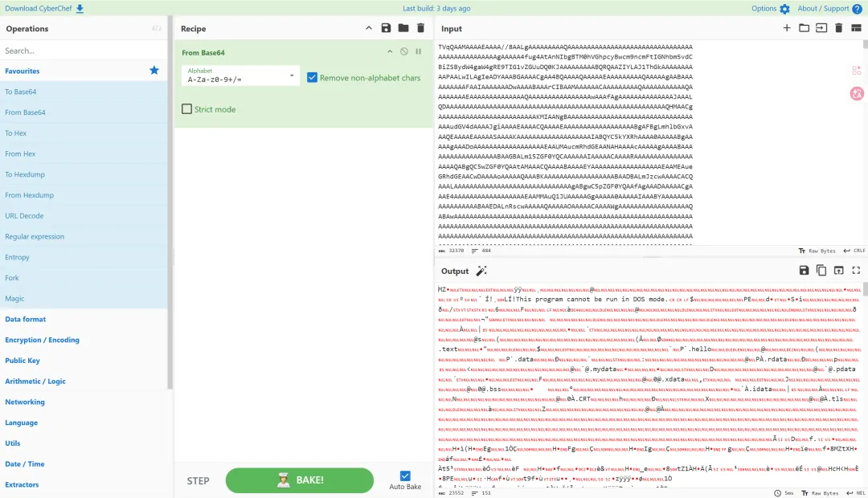
Task: Clear recipe with trash icon
Action: (420, 28)
